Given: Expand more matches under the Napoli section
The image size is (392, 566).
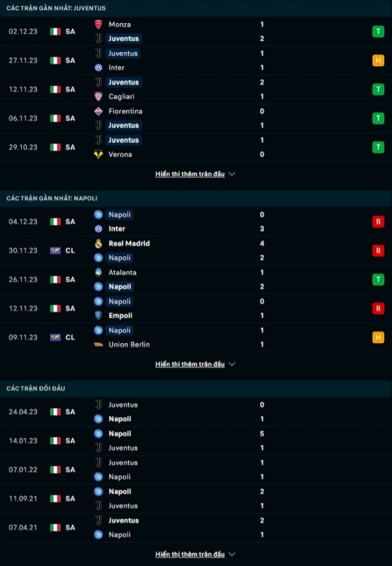Looking at the screenshot, I should click(x=195, y=364).
